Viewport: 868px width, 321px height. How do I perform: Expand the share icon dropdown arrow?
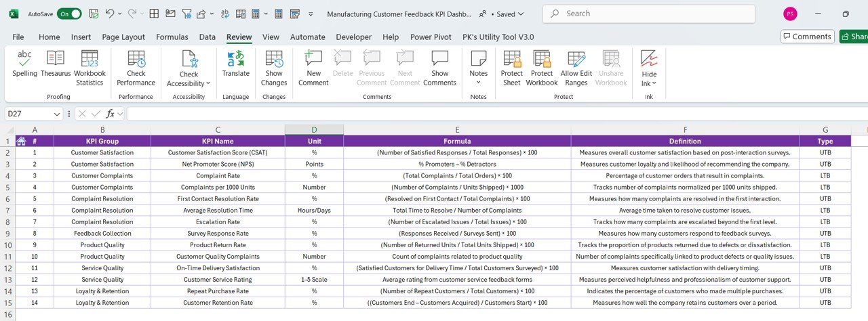(x=212, y=14)
